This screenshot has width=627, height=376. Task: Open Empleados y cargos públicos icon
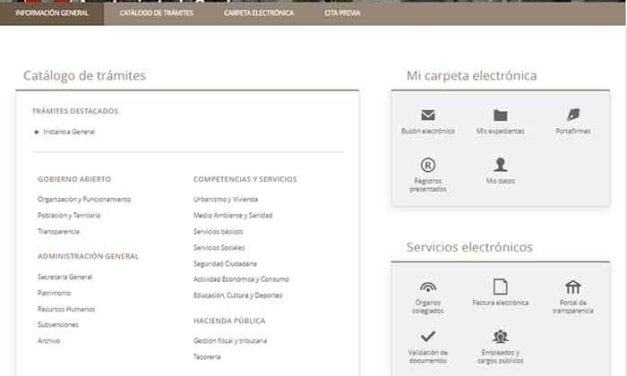(500, 336)
